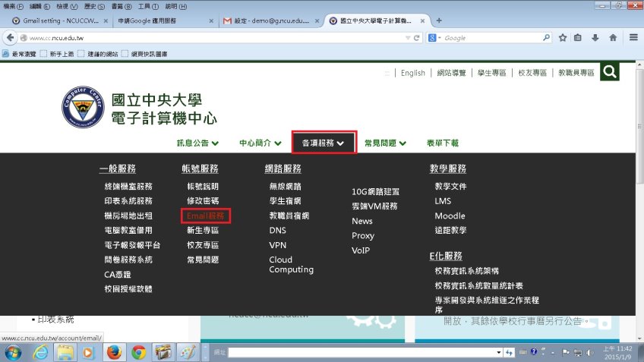Click the reload page icon in the address bar
The width and height of the screenshot is (644, 362).
[417, 37]
